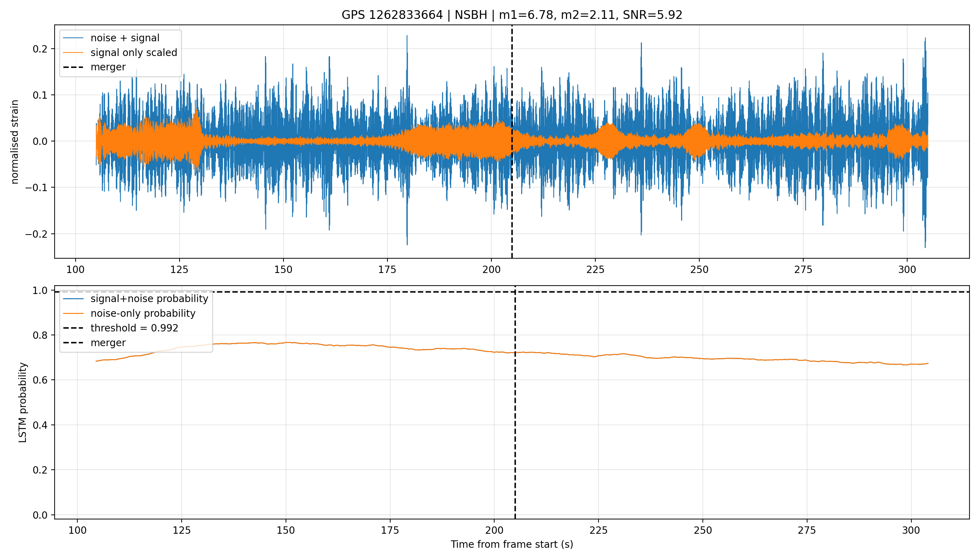The height and width of the screenshot is (560, 980).
Task: Click the 0.2 tick on the strain y-axis
Action: pyautogui.click(x=40, y=49)
